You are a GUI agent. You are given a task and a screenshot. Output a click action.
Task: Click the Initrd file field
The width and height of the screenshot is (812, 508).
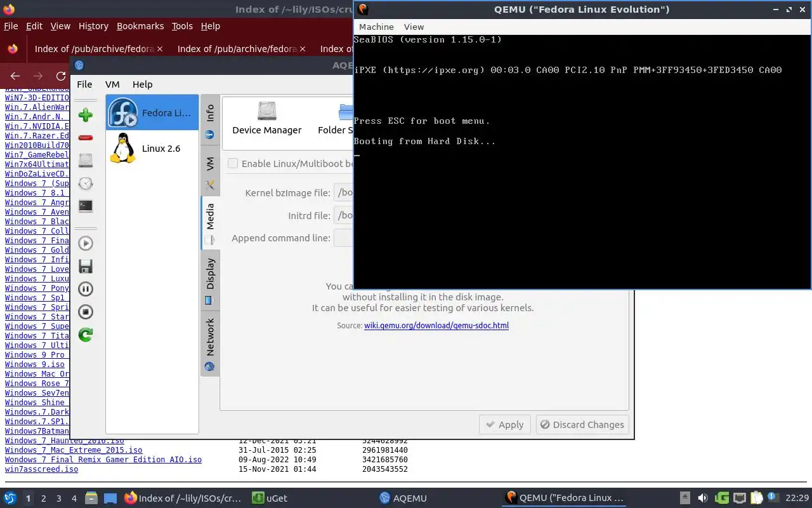click(343, 216)
